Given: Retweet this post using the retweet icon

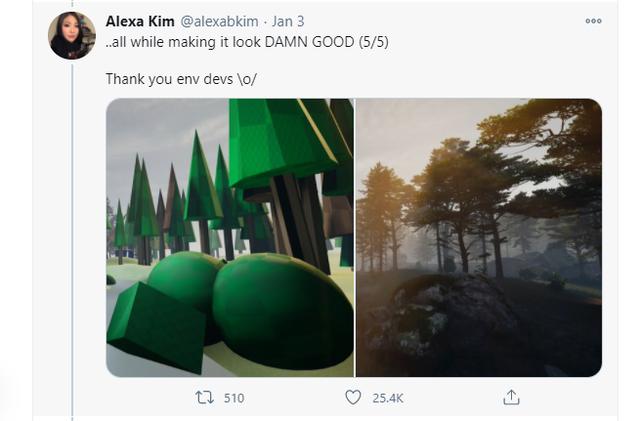Looking at the screenshot, I should pos(204,397).
